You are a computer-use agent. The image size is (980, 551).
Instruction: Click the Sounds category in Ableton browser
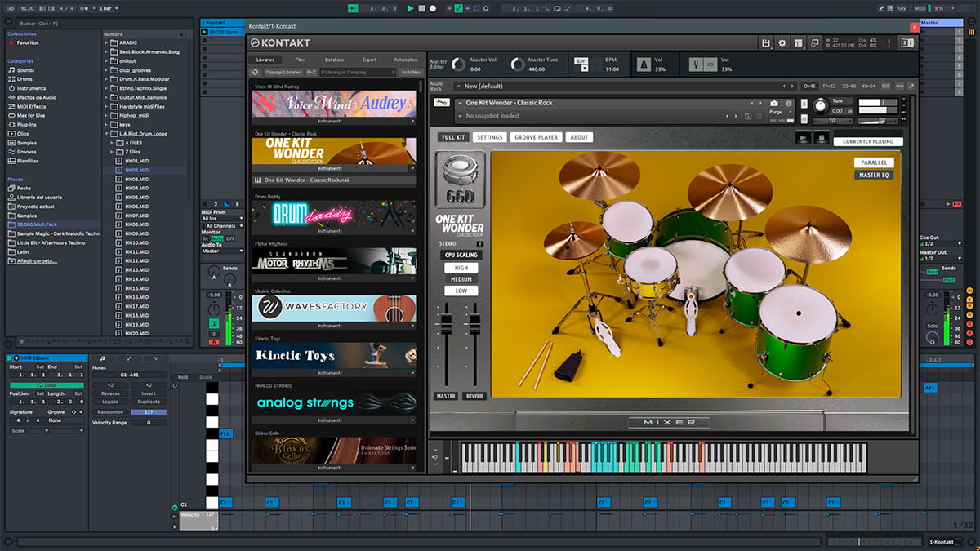[25, 70]
